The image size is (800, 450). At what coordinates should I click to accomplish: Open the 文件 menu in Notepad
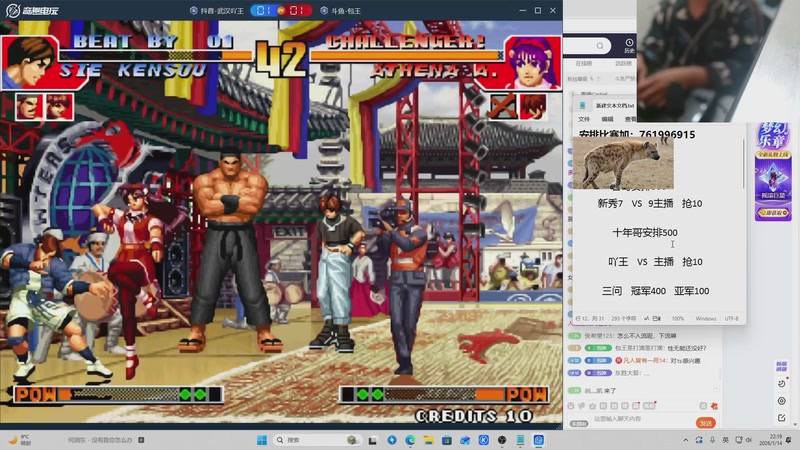[x=584, y=119]
